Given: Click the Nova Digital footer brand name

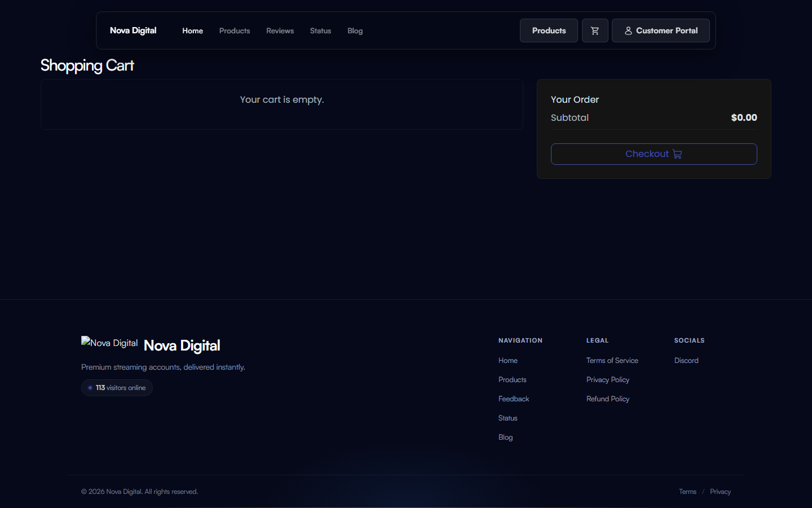Looking at the screenshot, I should point(182,345).
